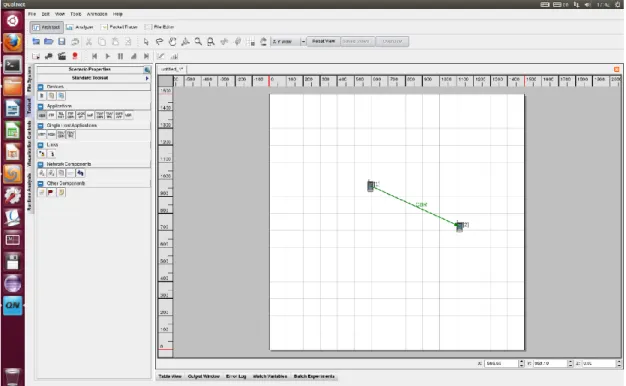Select the first Links tool icon

click(42, 154)
